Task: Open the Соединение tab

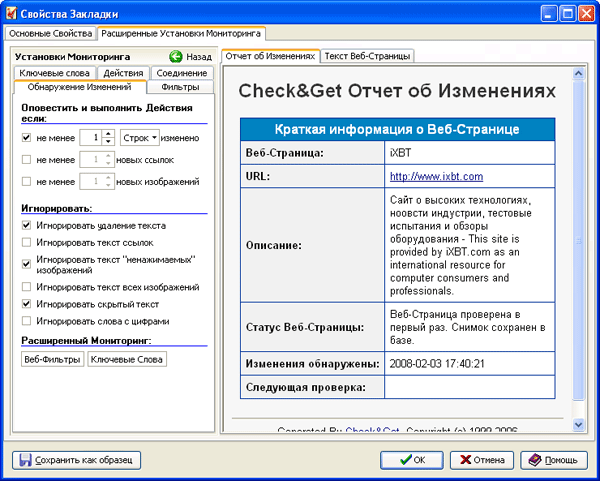Action: pos(182,73)
